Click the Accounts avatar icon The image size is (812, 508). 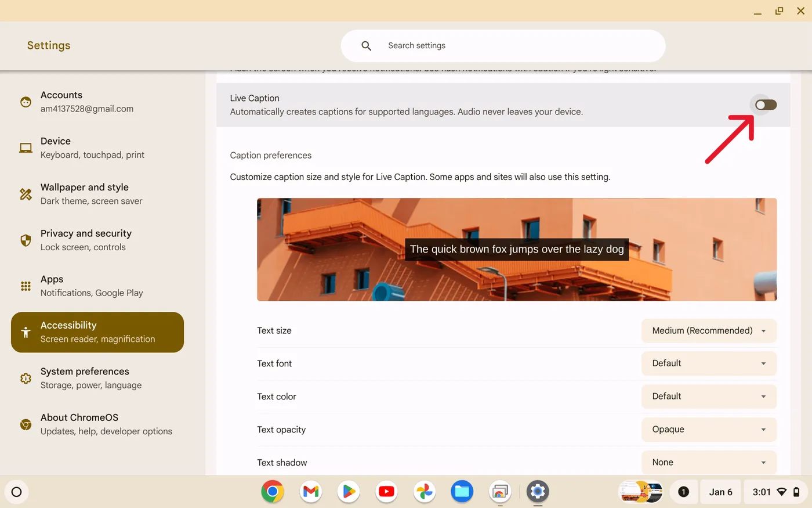point(26,102)
